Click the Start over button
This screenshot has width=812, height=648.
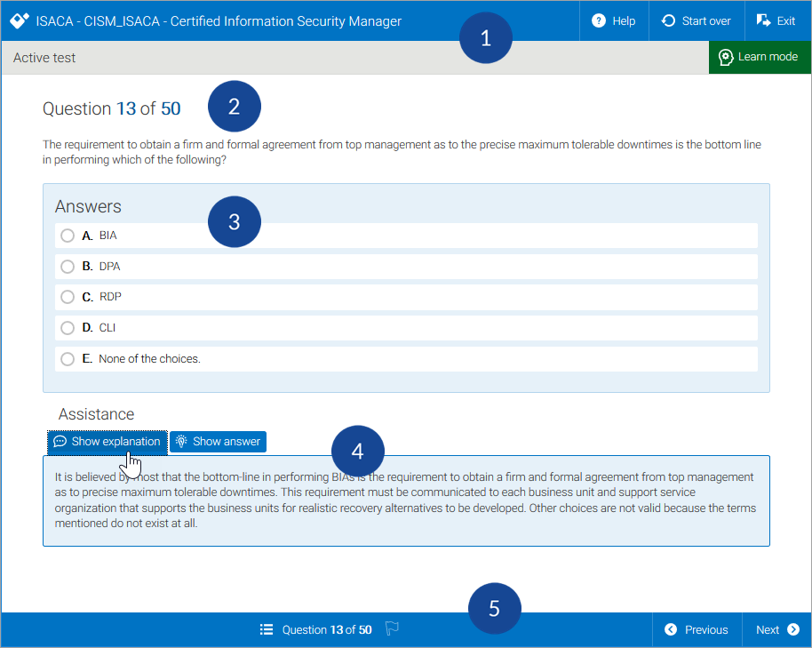coord(697,20)
